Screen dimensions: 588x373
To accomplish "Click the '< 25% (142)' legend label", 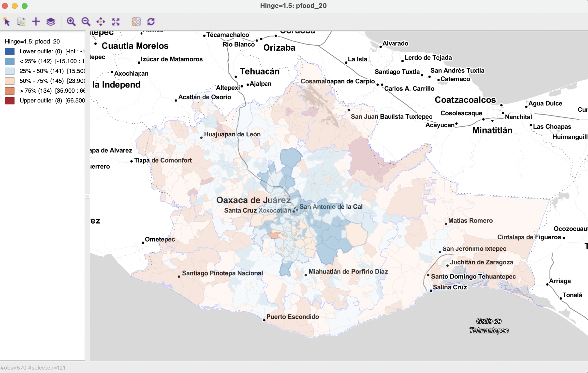I will [36, 61].
